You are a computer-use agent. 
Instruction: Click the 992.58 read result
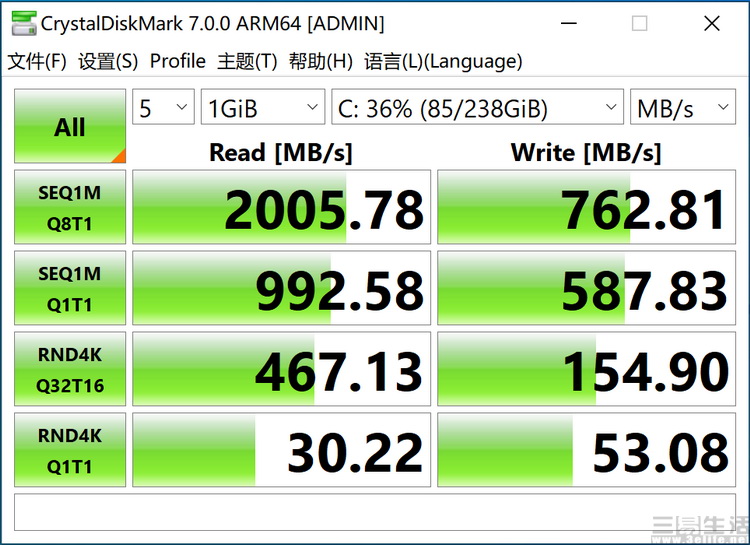281,288
